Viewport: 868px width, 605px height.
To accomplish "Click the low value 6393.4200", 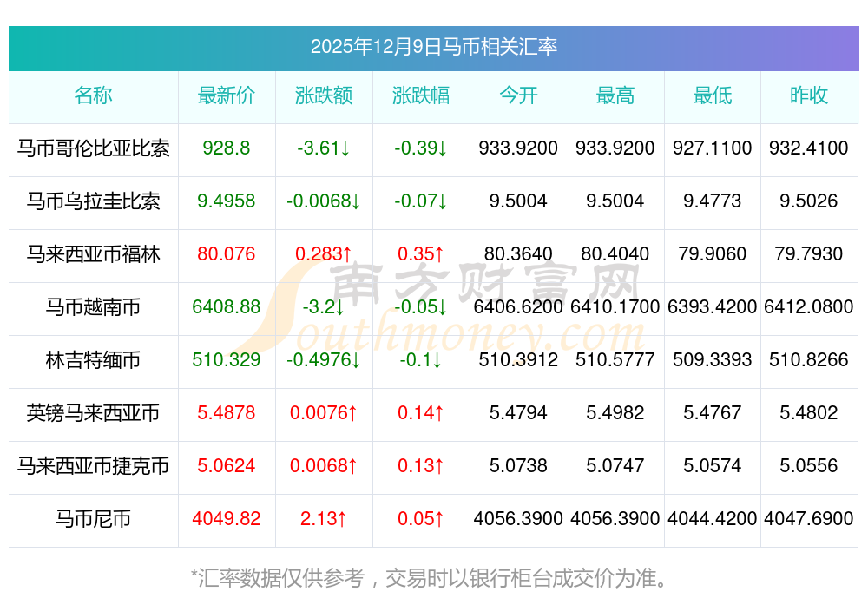I will pos(713,306).
